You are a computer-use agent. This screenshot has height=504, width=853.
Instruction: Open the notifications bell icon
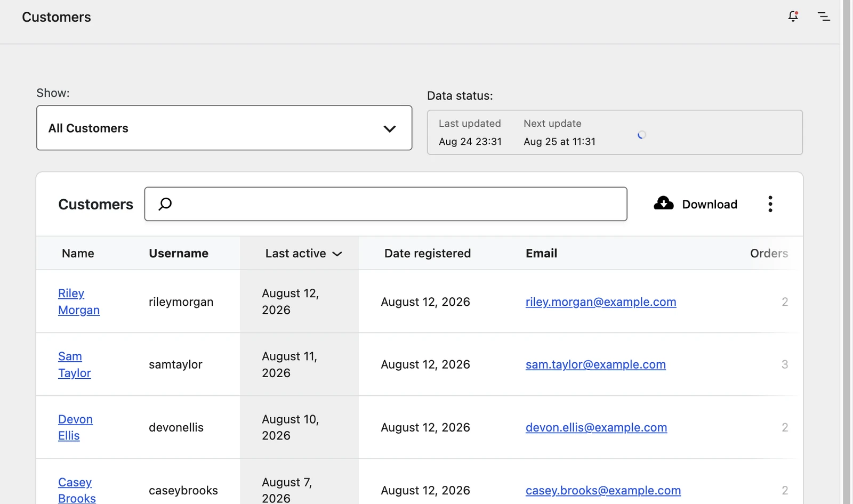click(x=793, y=17)
